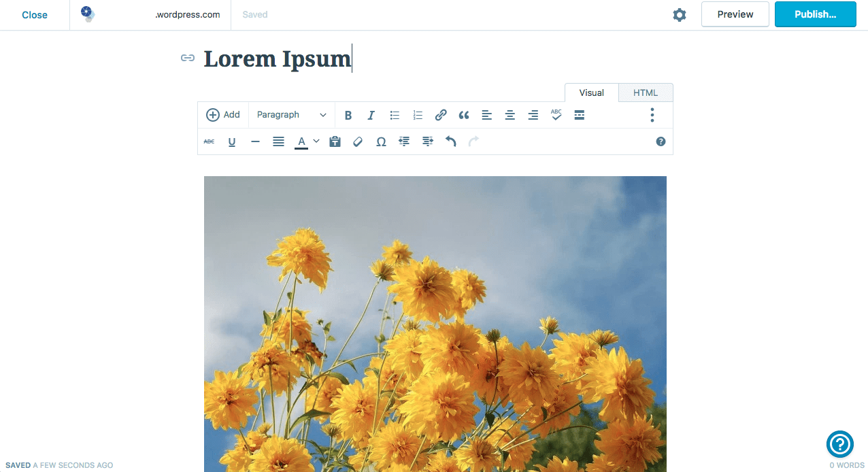Align text right
The image size is (868, 472).
coord(533,115)
